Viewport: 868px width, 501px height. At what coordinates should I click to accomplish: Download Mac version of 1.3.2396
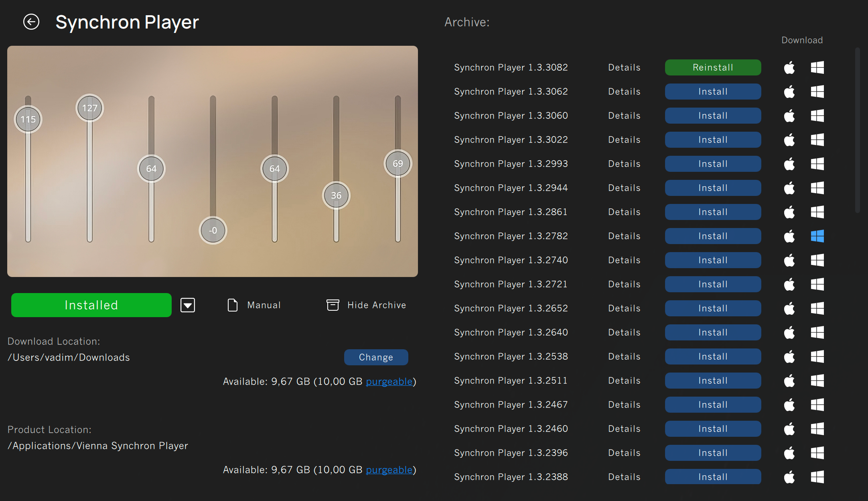789,453
